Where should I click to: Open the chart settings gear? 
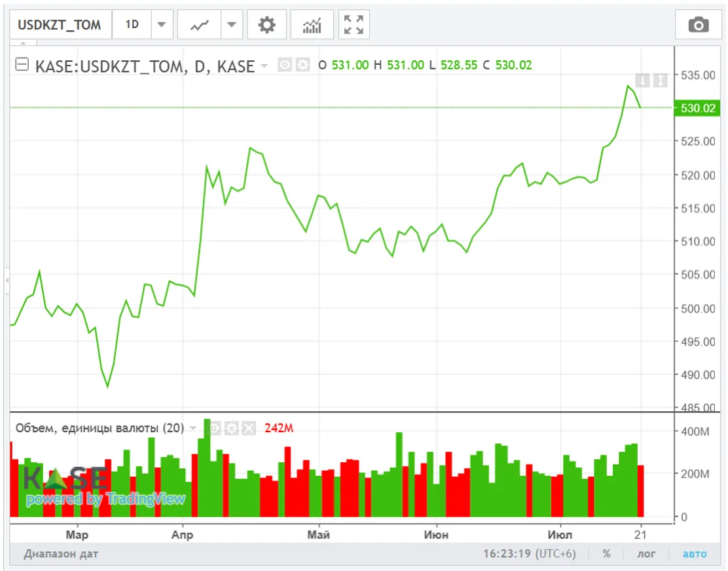pyautogui.click(x=266, y=25)
